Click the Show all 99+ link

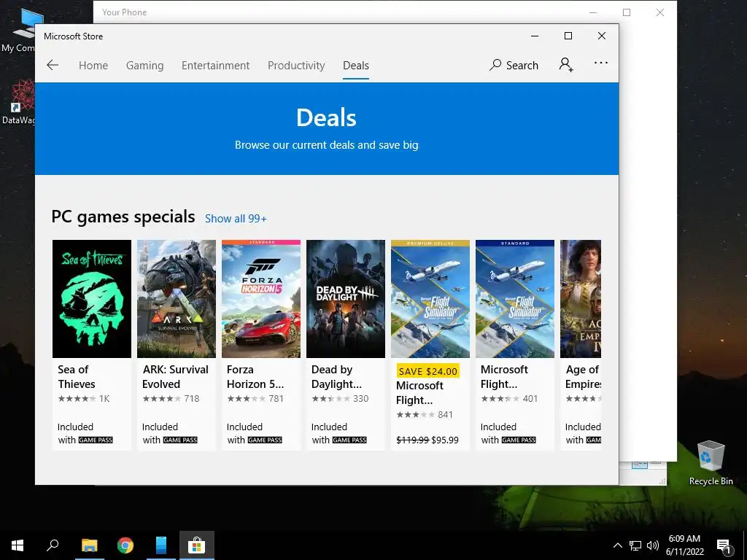pos(236,219)
